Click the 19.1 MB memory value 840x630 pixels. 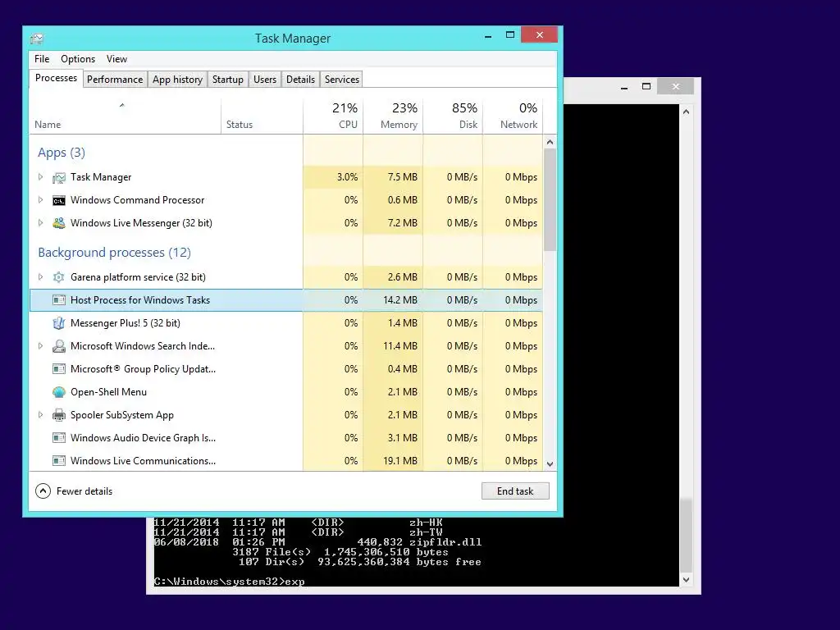pos(400,461)
